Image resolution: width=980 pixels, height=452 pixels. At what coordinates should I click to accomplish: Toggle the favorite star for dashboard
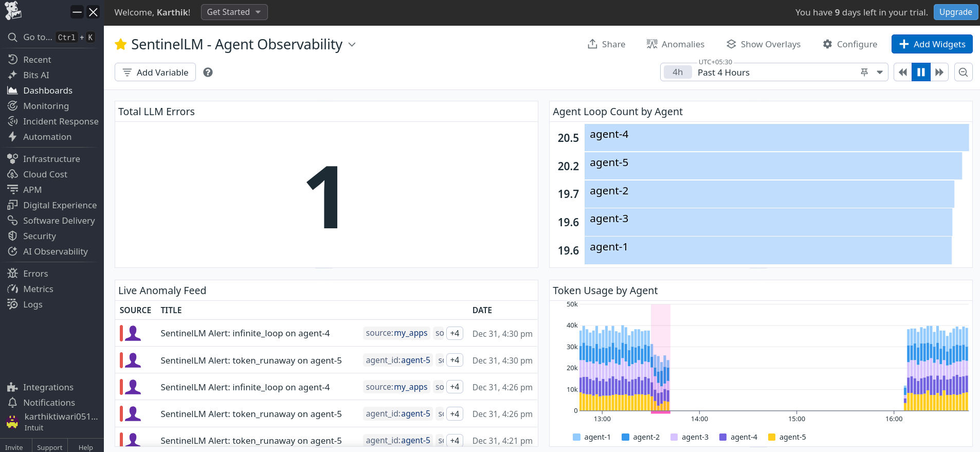(x=121, y=45)
